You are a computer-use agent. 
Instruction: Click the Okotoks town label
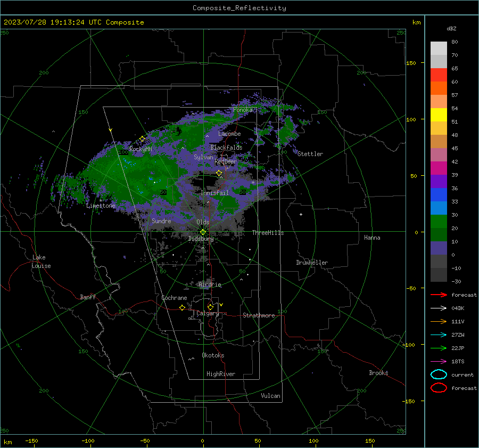(x=213, y=355)
